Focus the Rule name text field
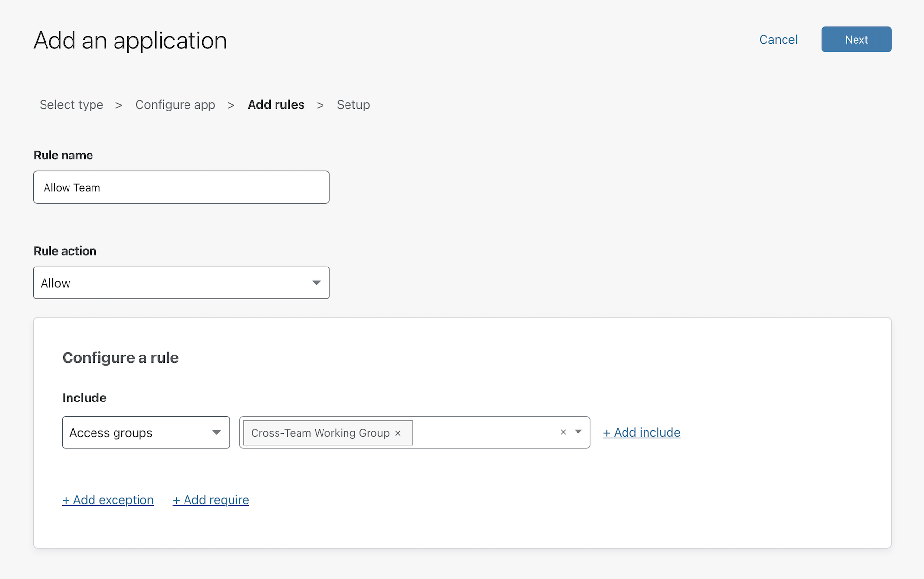This screenshot has width=924, height=579. 181,188
